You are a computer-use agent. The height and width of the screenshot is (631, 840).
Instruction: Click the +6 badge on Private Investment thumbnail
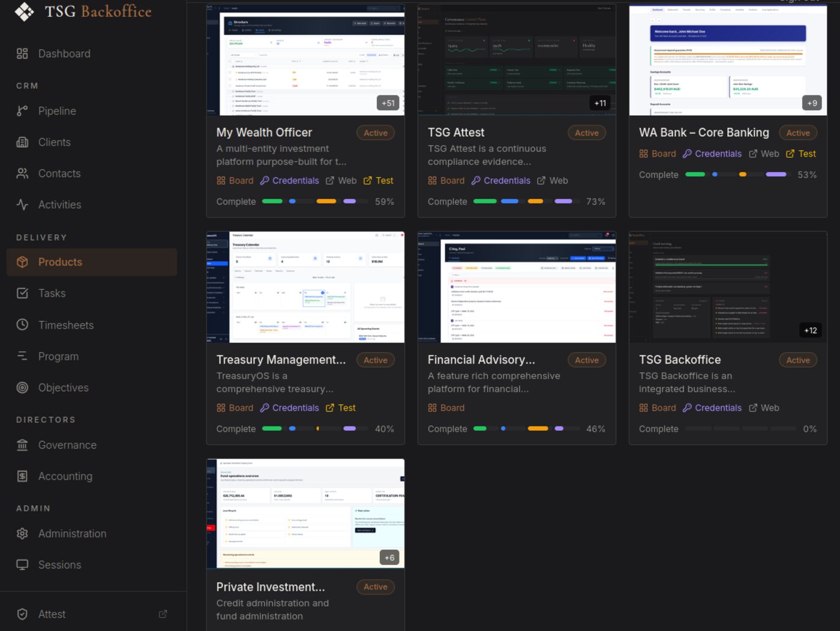click(x=389, y=558)
